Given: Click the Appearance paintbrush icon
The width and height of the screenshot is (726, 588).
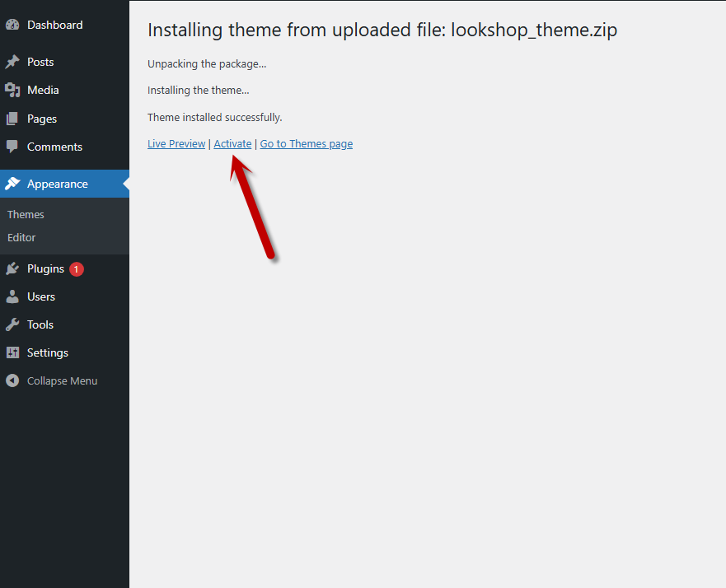Looking at the screenshot, I should (12, 184).
